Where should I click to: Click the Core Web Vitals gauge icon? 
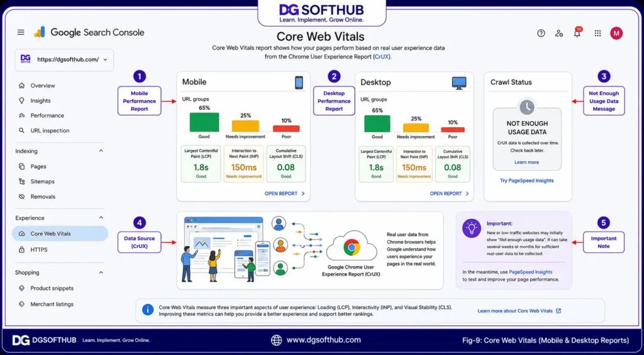coord(22,234)
